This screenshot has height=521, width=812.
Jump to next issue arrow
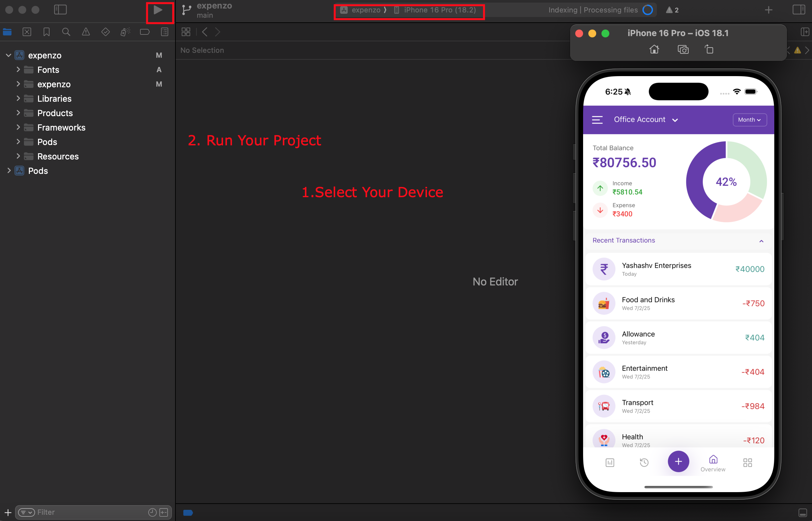point(807,51)
